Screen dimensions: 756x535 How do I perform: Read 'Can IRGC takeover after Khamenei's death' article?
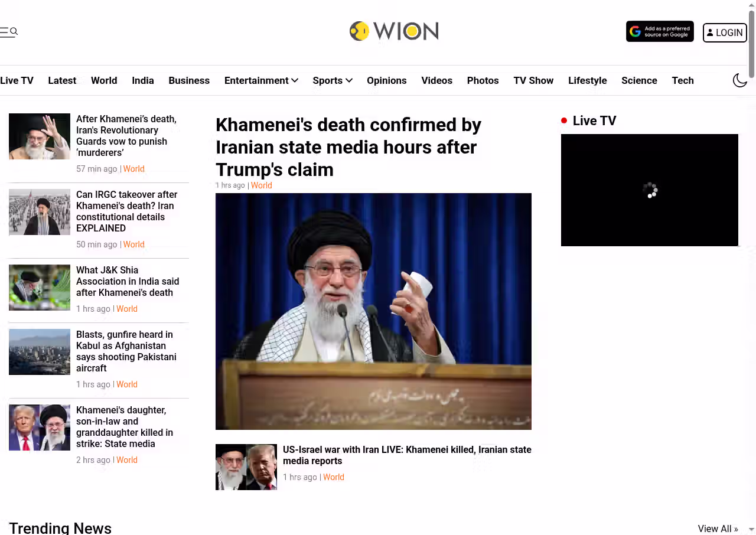[126, 211]
